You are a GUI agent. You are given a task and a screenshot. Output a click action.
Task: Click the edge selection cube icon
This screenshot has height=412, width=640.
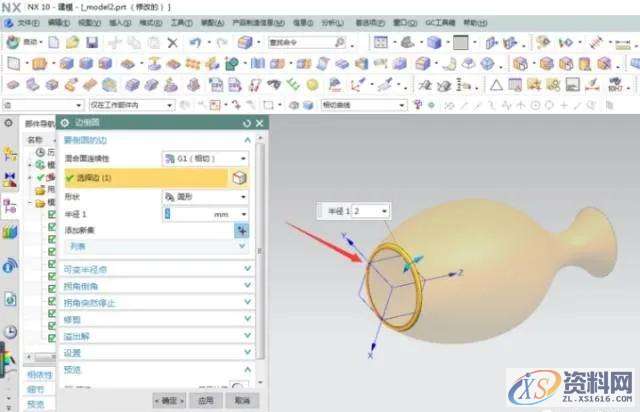(x=240, y=177)
